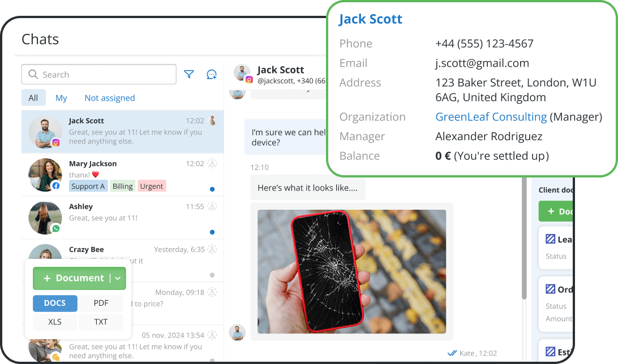Open the cracked phone screen photo
This screenshot has height=364, width=618.
[x=351, y=270]
